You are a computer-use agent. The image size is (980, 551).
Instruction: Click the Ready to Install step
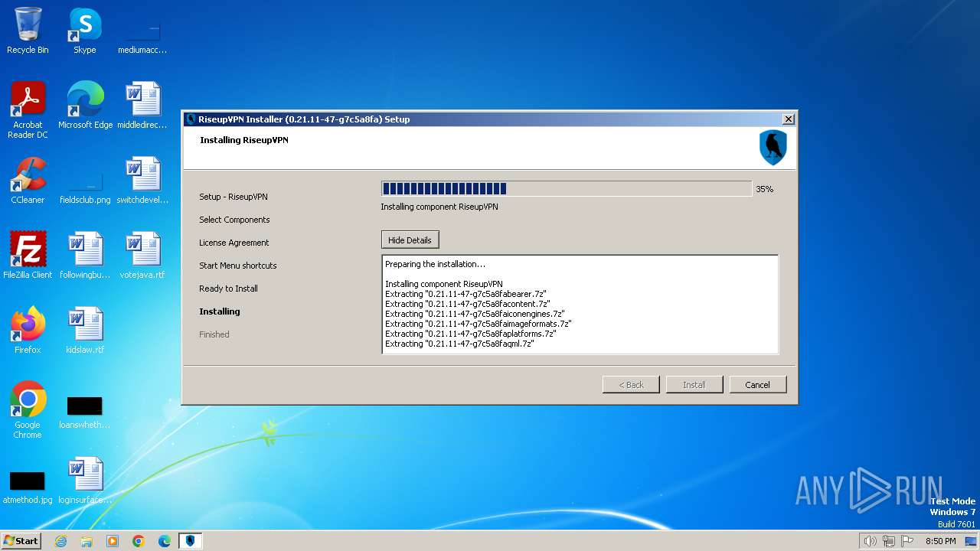[228, 289]
